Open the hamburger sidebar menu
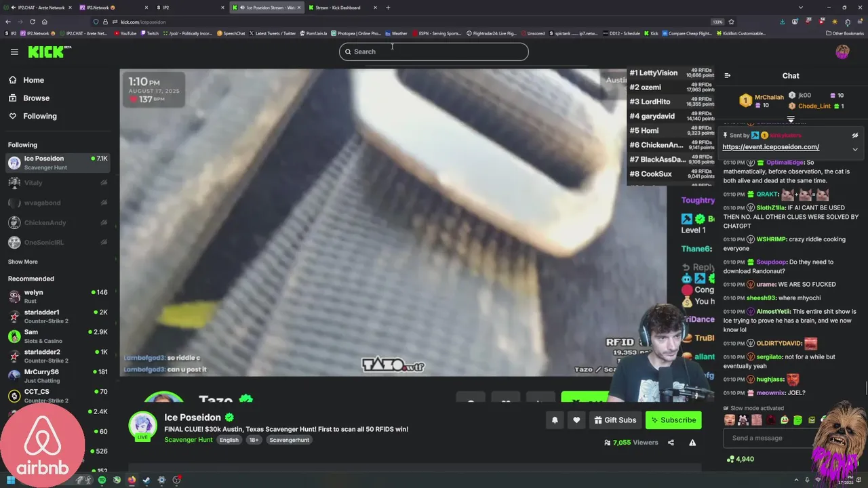 pyautogui.click(x=14, y=52)
